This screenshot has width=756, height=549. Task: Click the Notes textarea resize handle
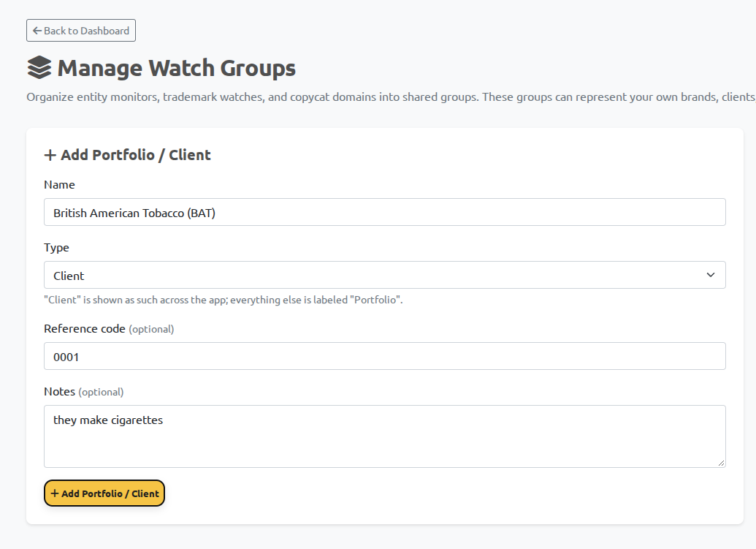(721, 463)
